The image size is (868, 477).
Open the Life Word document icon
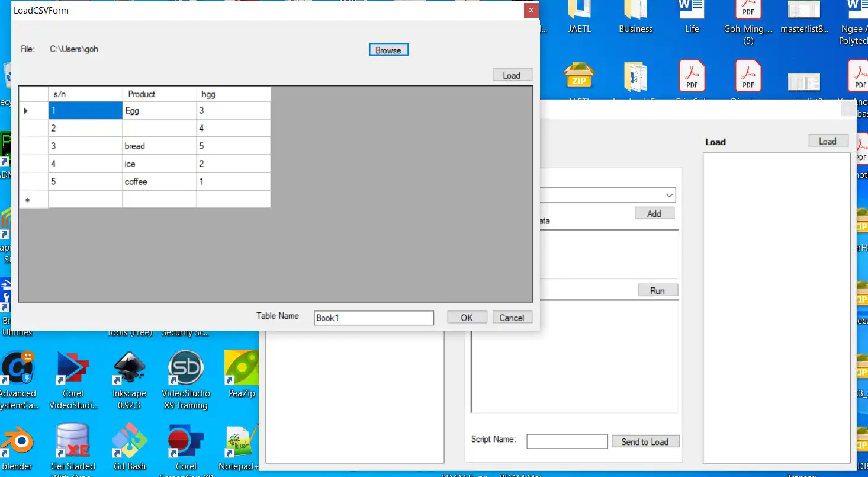pyautogui.click(x=692, y=17)
